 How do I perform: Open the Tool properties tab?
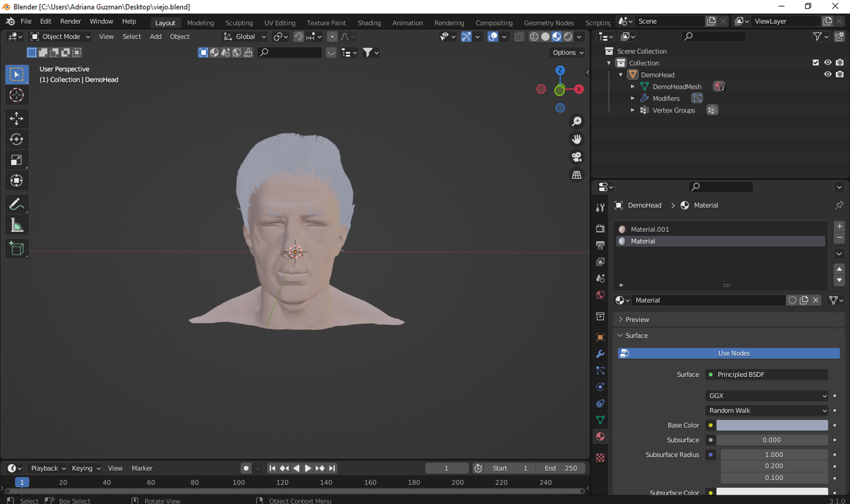click(600, 208)
